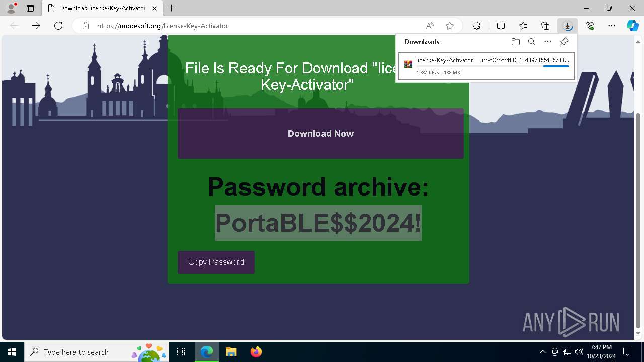Click the PortaBLE$$2024! password text
The width and height of the screenshot is (644, 362).
[x=318, y=223]
